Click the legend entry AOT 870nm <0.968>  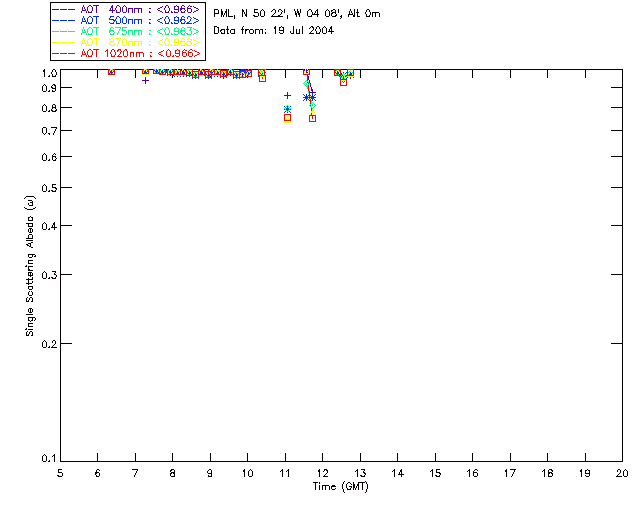[128, 42]
